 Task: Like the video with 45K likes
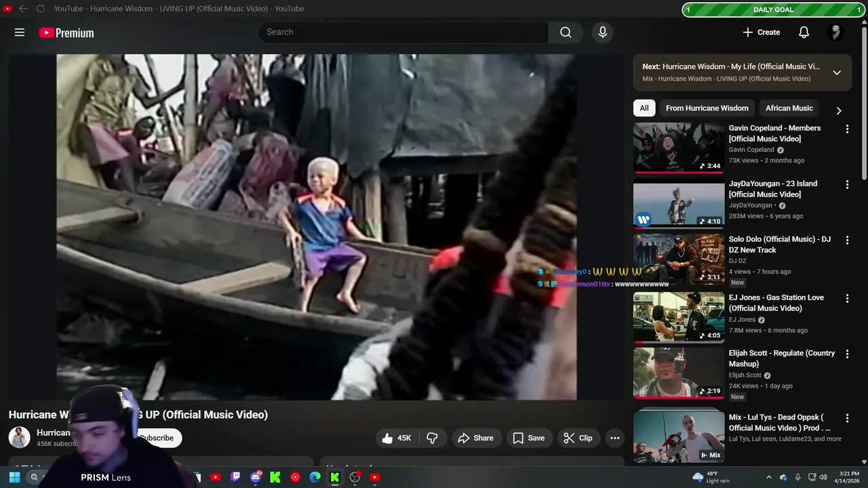pos(397,438)
